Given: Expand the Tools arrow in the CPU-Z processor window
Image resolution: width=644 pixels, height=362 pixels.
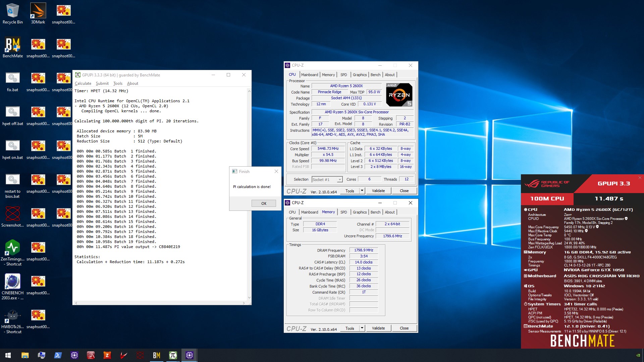Looking at the screenshot, I should (x=362, y=191).
